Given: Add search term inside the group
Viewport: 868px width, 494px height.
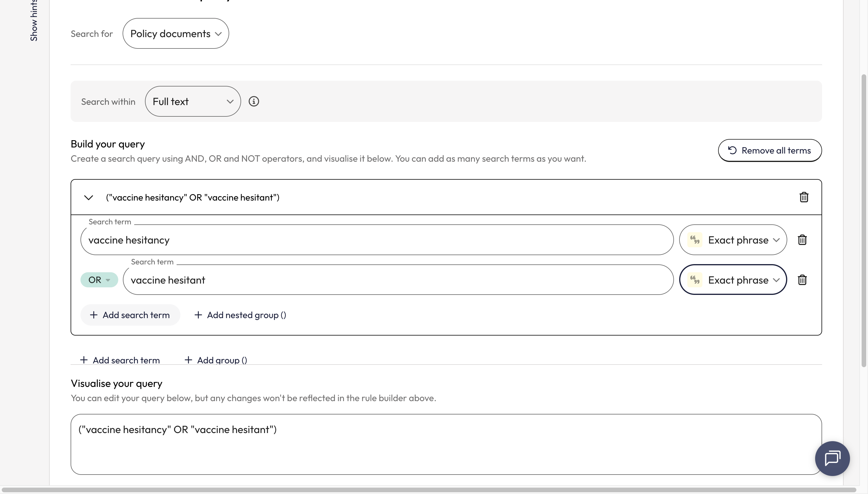Looking at the screenshot, I should click(130, 315).
